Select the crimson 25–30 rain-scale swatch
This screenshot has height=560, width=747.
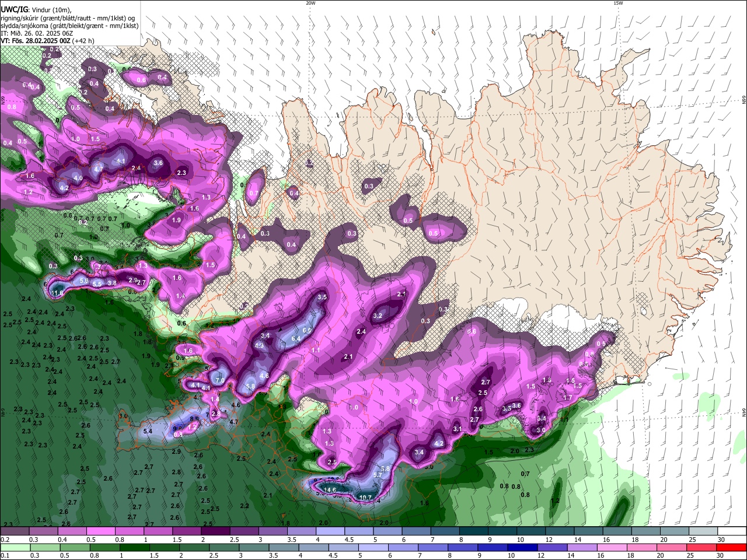702,547
